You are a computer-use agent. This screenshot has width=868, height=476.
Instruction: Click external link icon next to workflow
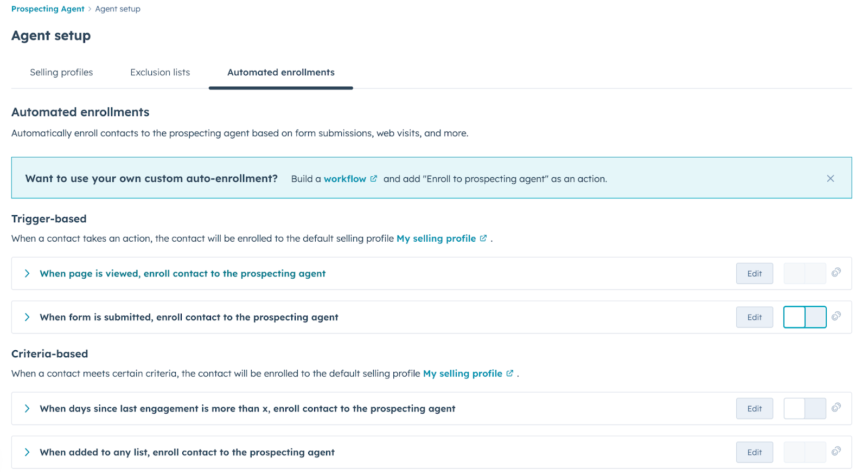click(373, 178)
